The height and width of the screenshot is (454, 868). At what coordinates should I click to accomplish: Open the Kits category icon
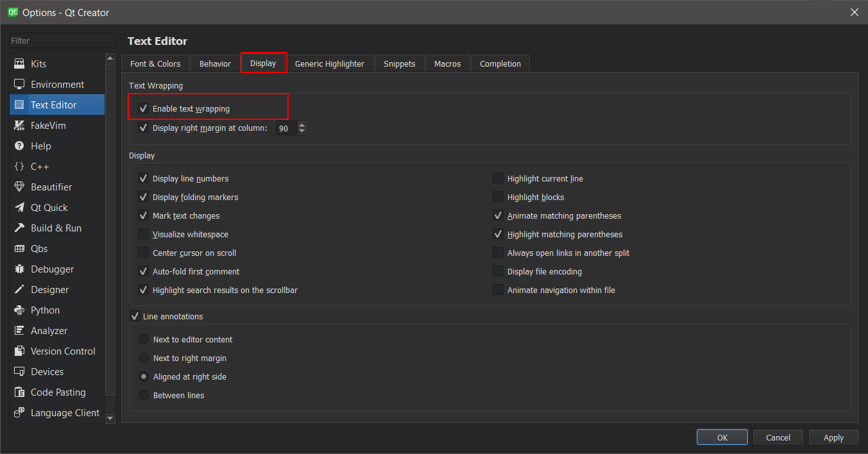pos(19,64)
